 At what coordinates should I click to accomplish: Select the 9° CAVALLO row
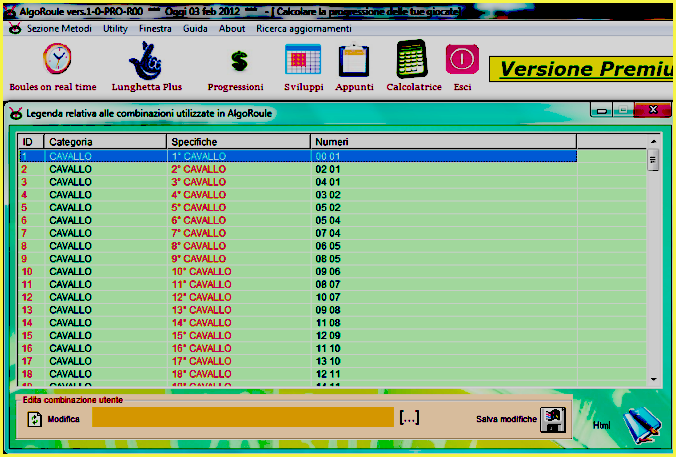(x=298, y=259)
